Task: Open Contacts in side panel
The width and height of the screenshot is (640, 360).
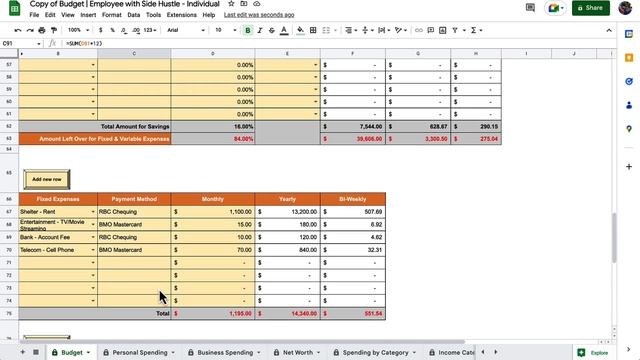Action: click(x=629, y=105)
